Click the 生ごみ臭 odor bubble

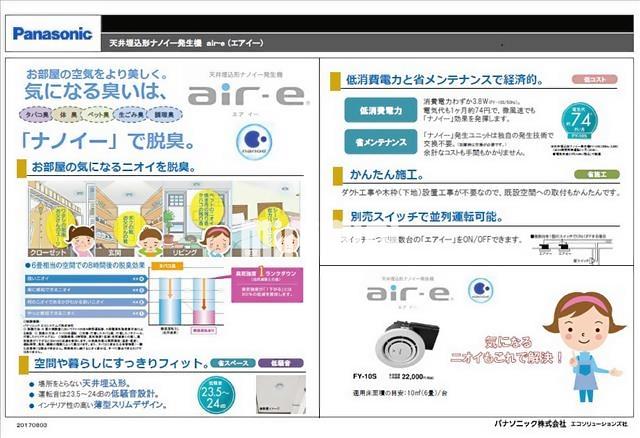tap(131, 115)
